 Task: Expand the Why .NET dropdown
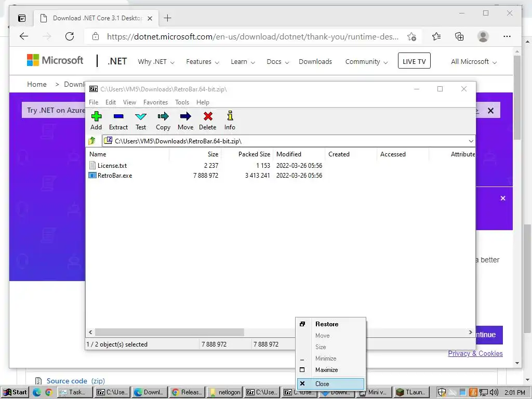coord(156,62)
